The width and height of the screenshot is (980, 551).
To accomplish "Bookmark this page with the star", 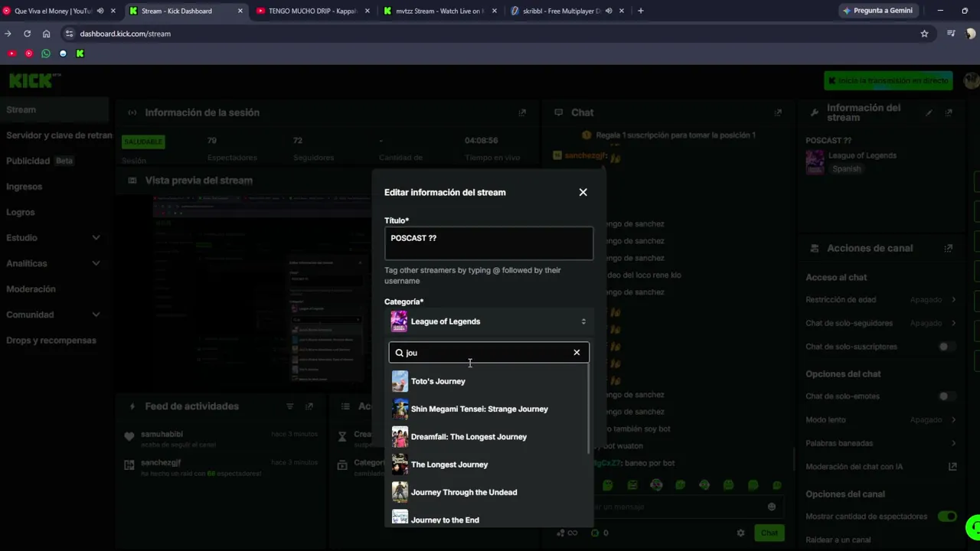I will point(924,34).
